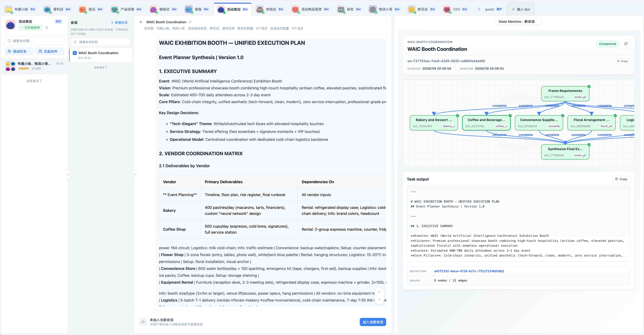Viewport: 644px width, 335px height.
Task: Jump up with the chat up-chevron
Action: tap(379, 292)
